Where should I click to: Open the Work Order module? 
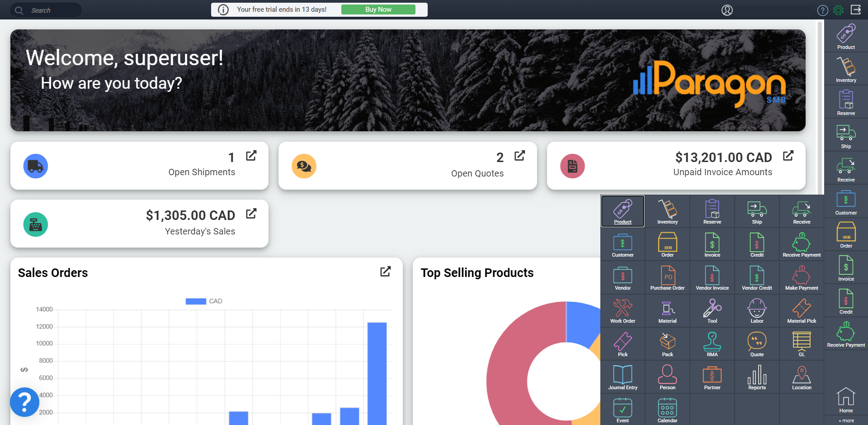(623, 310)
